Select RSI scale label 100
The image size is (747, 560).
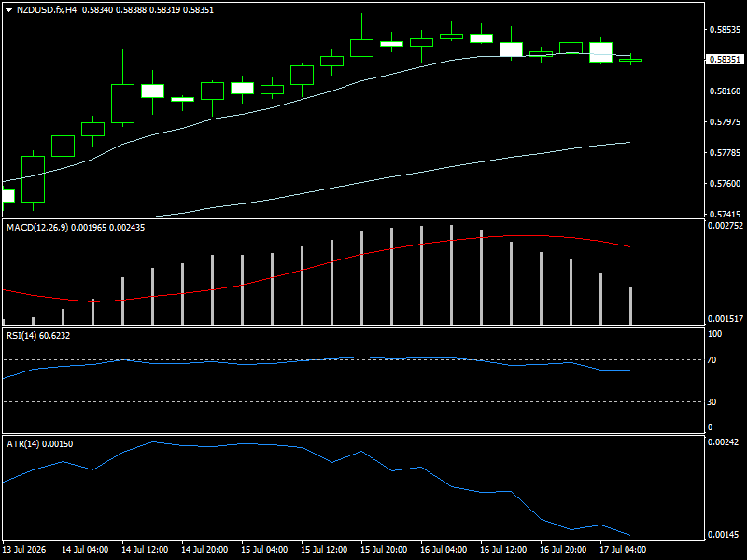tap(714, 334)
